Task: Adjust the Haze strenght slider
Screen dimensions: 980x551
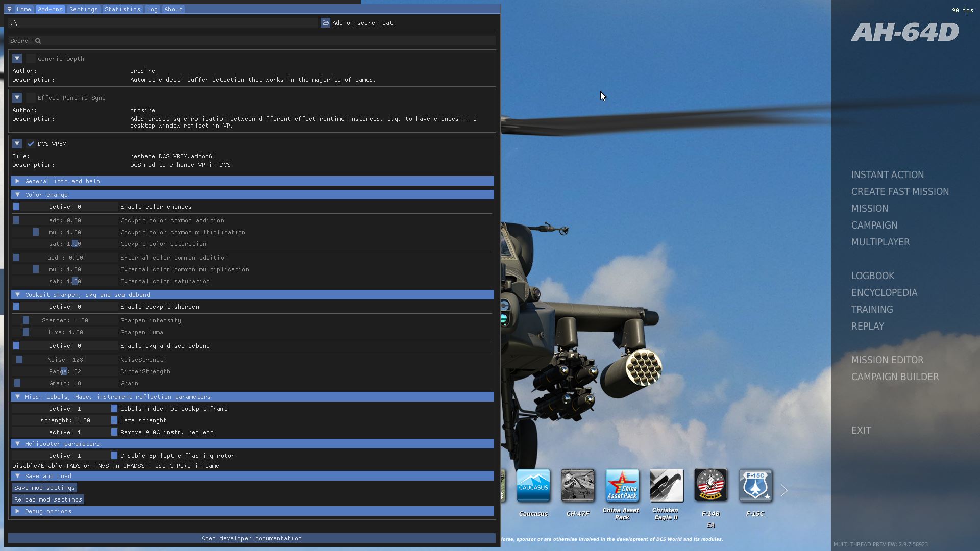Action: (x=65, y=420)
